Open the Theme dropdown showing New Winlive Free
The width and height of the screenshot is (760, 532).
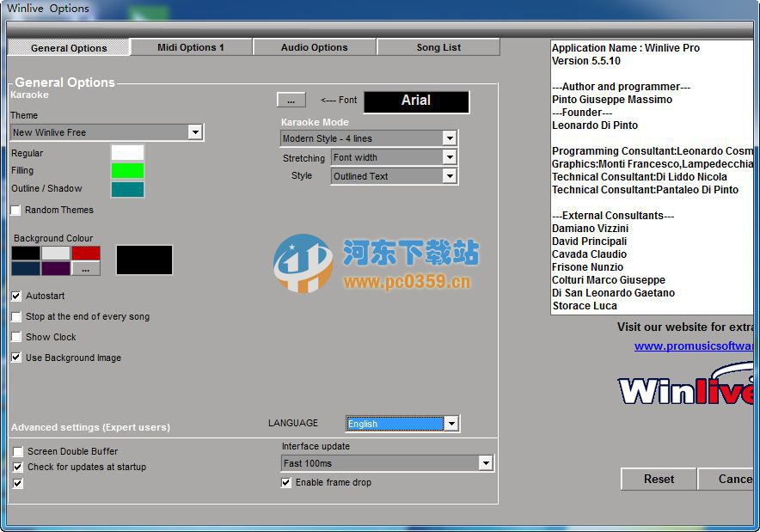pos(107,132)
